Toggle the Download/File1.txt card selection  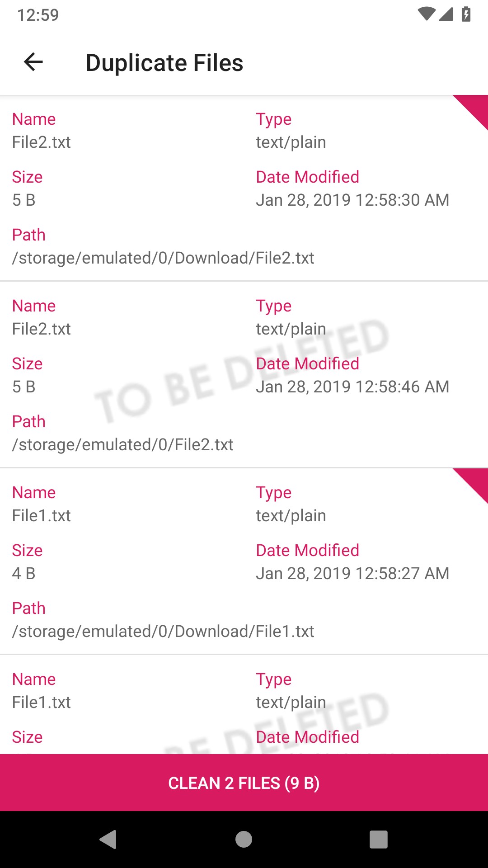(244, 561)
